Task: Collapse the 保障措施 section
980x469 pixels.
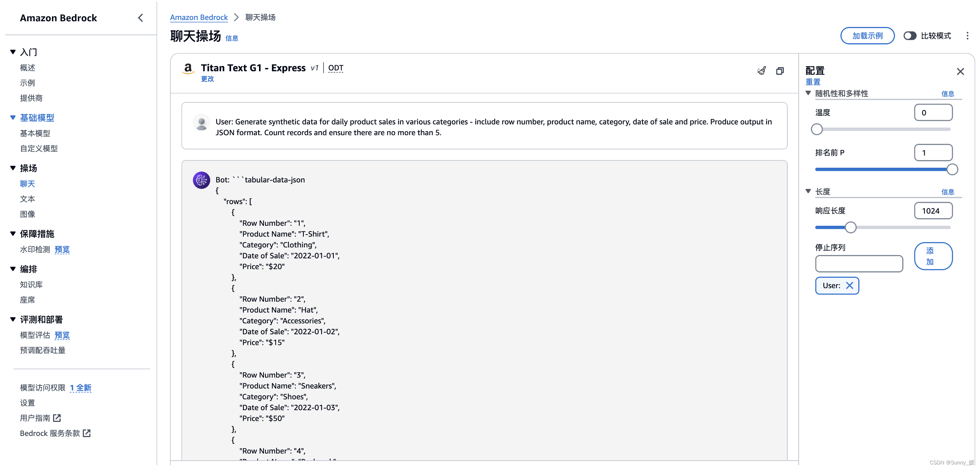Action: pyautogui.click(x=13, y=234)
